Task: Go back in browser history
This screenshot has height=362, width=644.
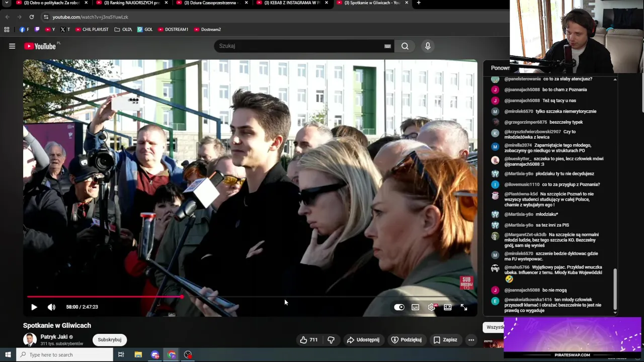Action: [x=7, y=17]
